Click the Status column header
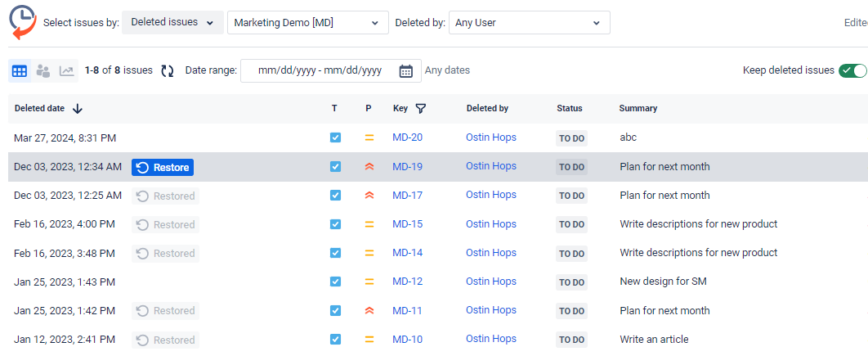Image resolution: width=868 pixels, height=356 pixels. (569, 108)
